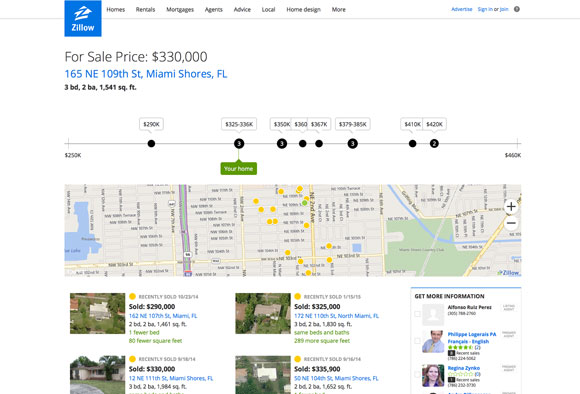The width and height of the screenshot is (580, 394).
Task: Click the price dot under $420K
Action: (x=434, y=144)
